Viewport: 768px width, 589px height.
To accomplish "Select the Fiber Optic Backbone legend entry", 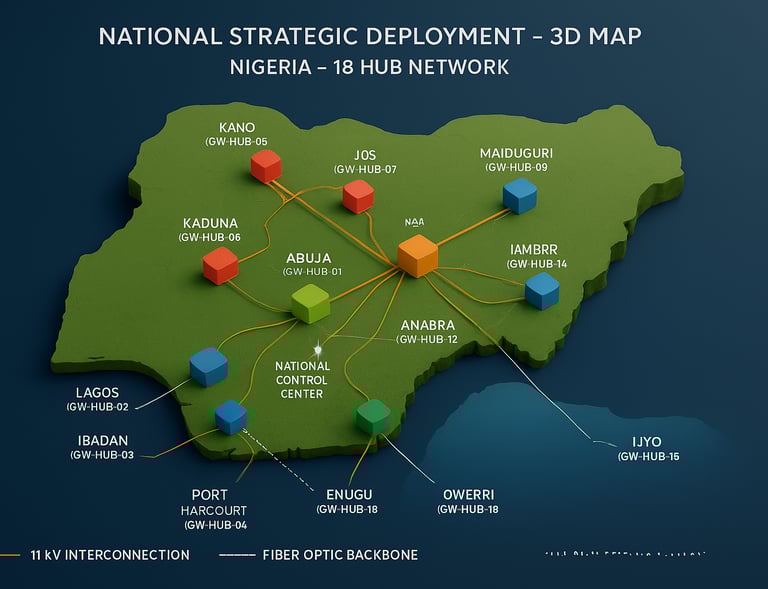I will click(x=319, y=555).
